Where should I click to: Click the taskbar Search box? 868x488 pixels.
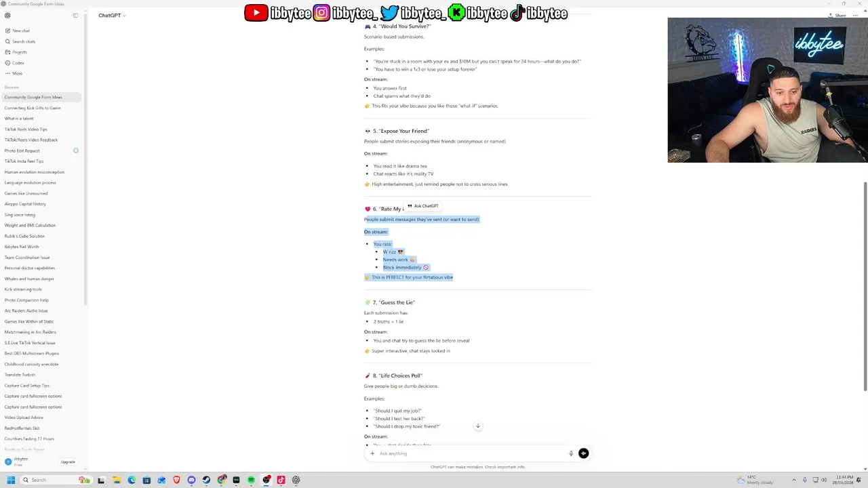point(56,480)
